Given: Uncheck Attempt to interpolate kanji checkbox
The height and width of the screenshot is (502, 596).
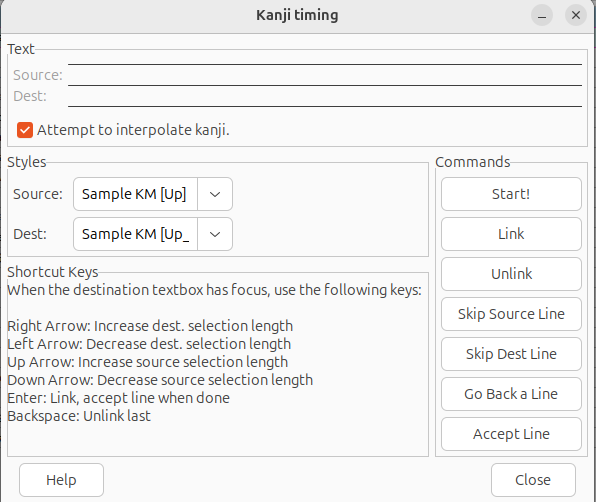Looking at the screenshot, I should 25,130.
